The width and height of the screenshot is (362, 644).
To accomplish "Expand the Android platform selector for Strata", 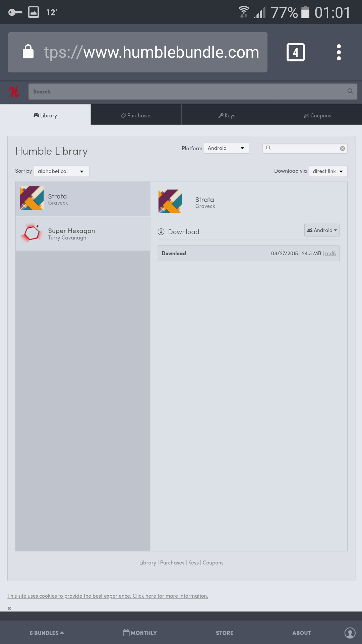I will [x=322, y=230].
